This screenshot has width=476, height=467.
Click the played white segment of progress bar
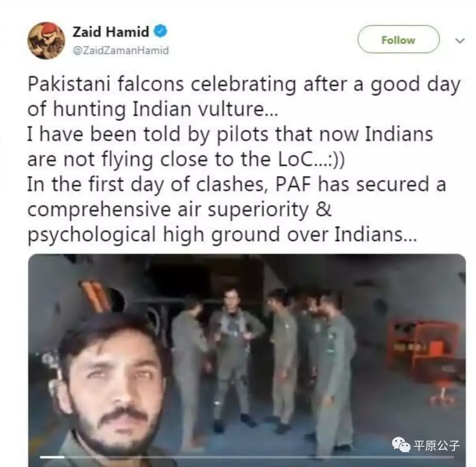point(52,457)
